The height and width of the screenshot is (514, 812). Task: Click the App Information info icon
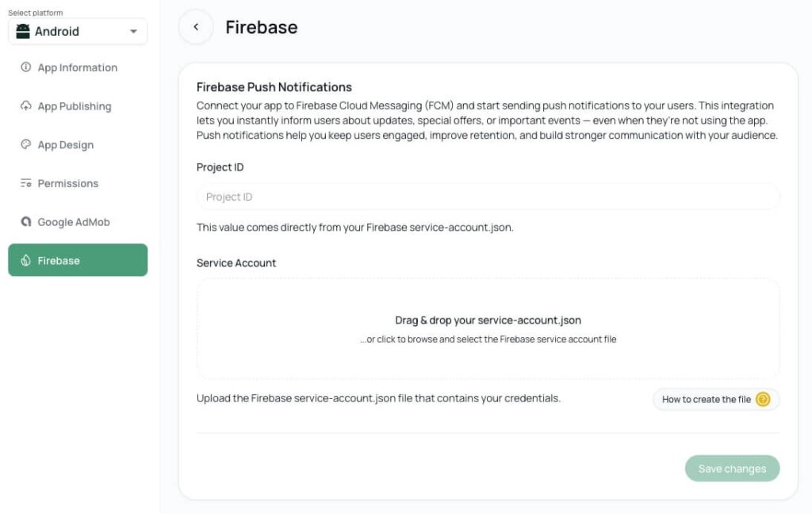(x=25, y=67)
